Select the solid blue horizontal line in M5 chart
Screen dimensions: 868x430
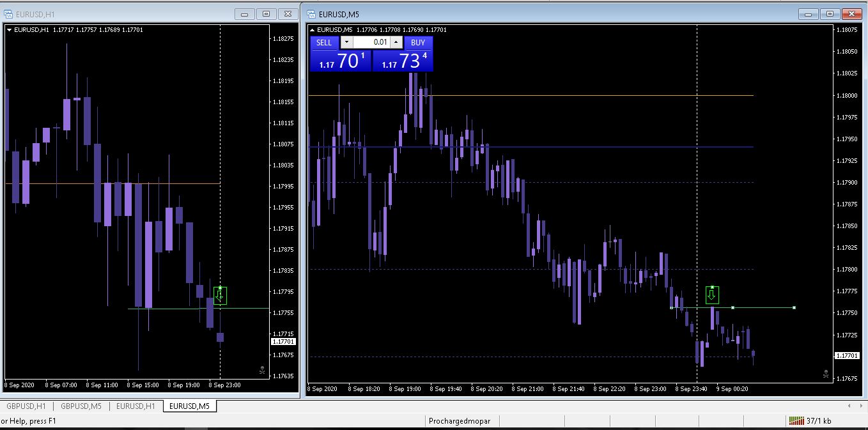pyautogui.click(x=531, y=147)
